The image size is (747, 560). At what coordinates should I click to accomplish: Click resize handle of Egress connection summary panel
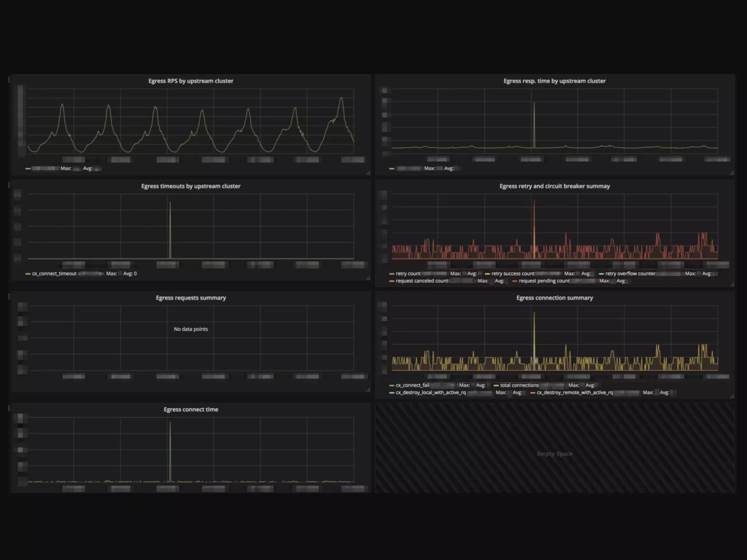[x=732, y=396]
